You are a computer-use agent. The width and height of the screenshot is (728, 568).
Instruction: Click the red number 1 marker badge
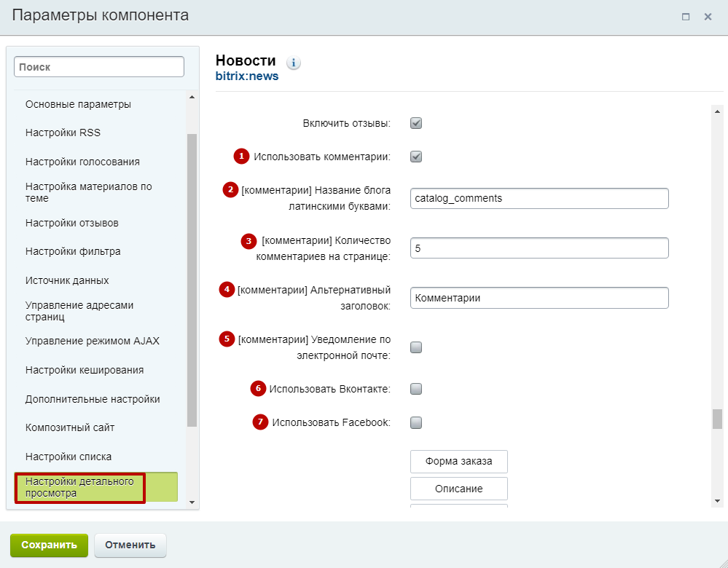(241, 157)
